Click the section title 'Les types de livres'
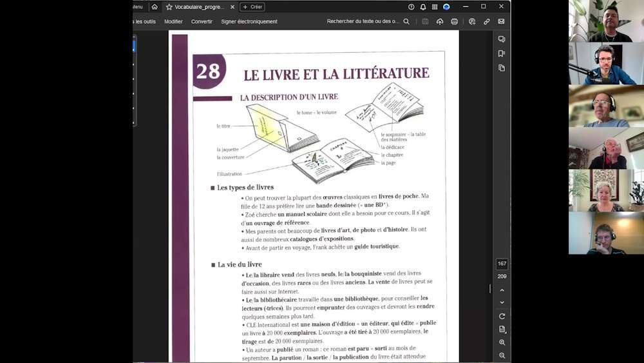 click(245, 188)
